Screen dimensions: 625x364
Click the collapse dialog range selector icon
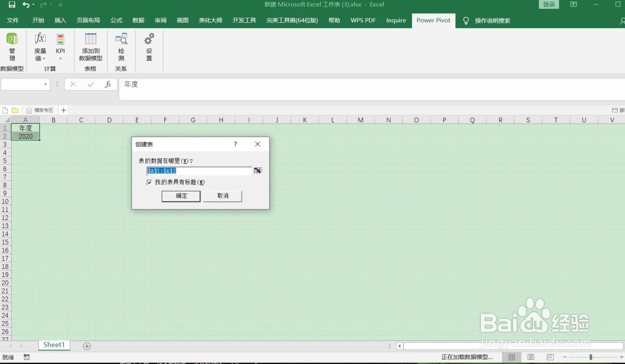click(258, 171)
